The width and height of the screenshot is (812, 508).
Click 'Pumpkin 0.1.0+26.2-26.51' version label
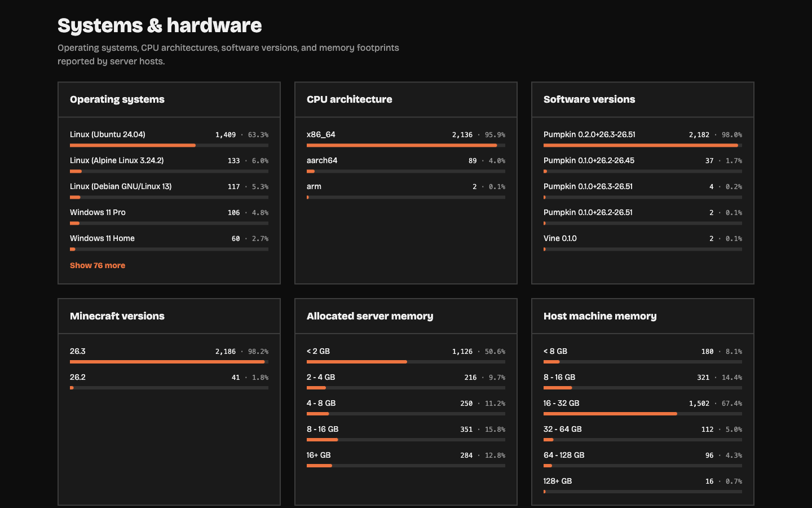point(588,212)
